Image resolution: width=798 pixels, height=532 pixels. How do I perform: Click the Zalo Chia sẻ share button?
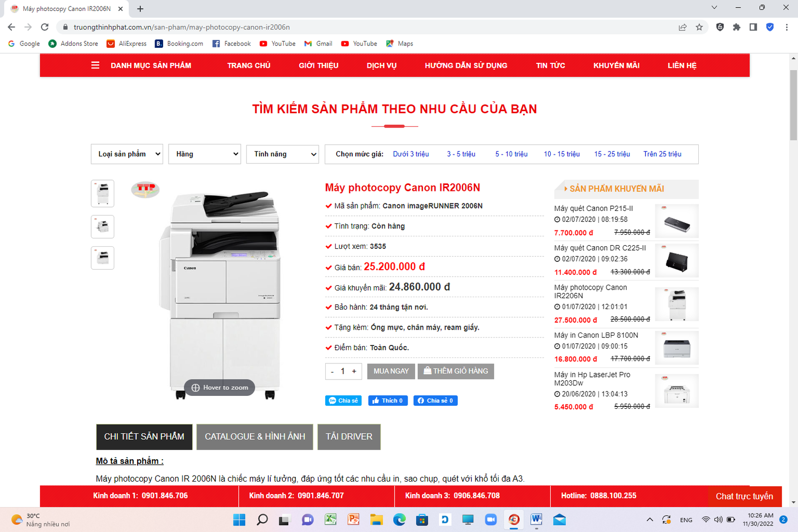tap(343, 400)
